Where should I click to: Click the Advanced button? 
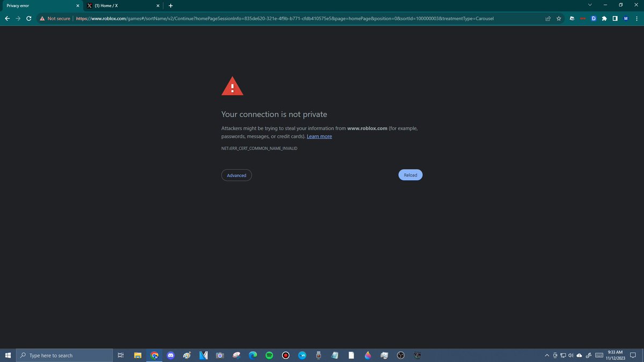pos(237,175)
